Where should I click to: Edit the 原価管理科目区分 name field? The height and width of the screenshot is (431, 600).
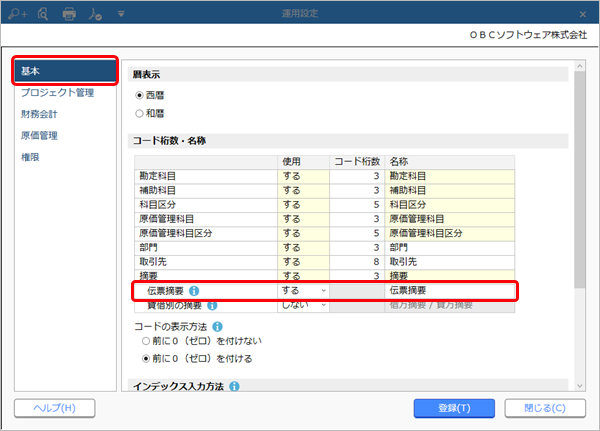(450, 233)
